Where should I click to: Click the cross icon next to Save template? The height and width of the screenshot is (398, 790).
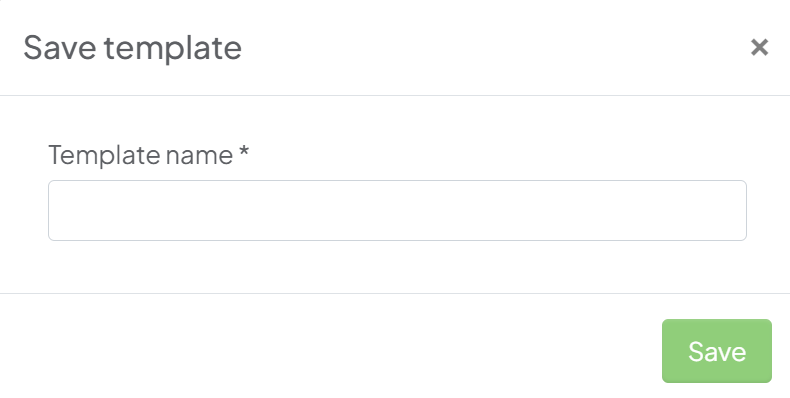tap(759, 47)
